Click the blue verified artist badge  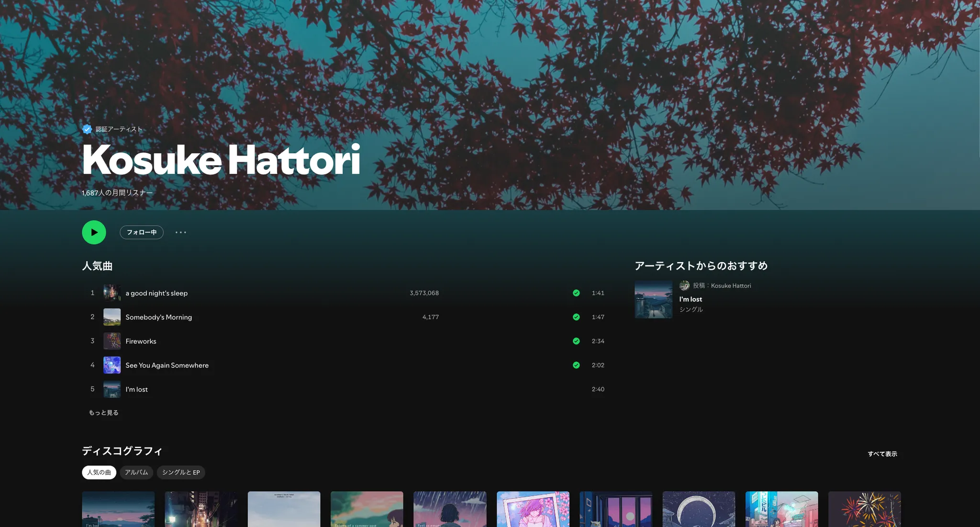coord(87,129)
